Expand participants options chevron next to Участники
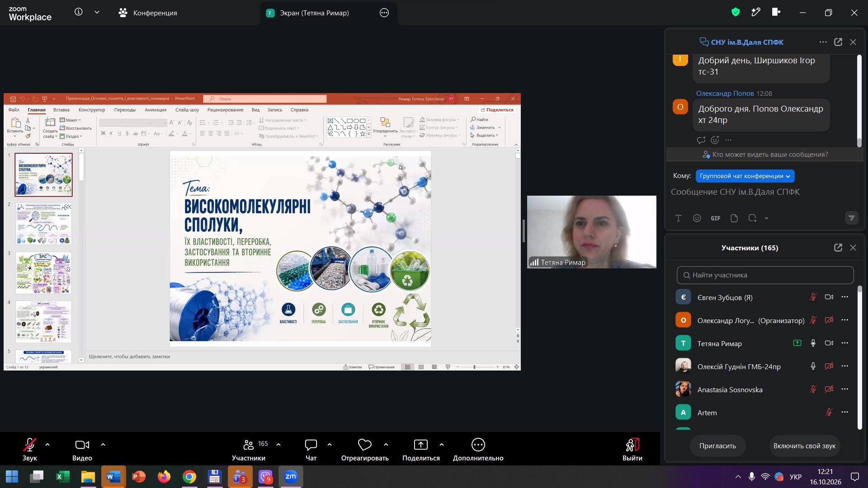The width and height of the screenshot is (868, 488). pyautogui.click(x=278, y=445)
